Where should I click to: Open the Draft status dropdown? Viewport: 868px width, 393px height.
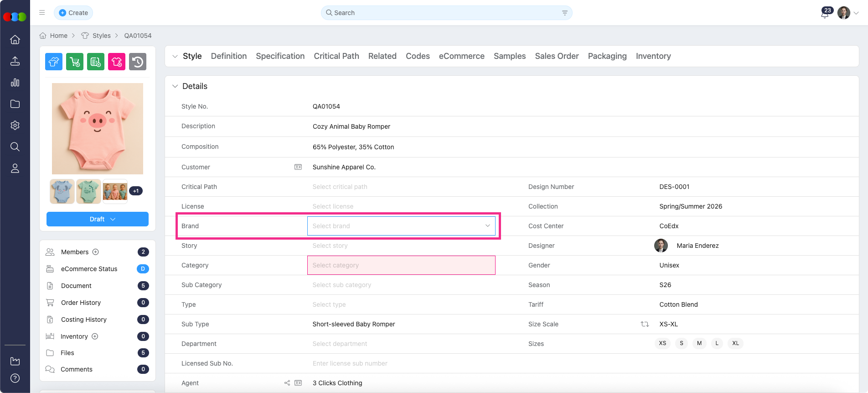pos(98,219)
